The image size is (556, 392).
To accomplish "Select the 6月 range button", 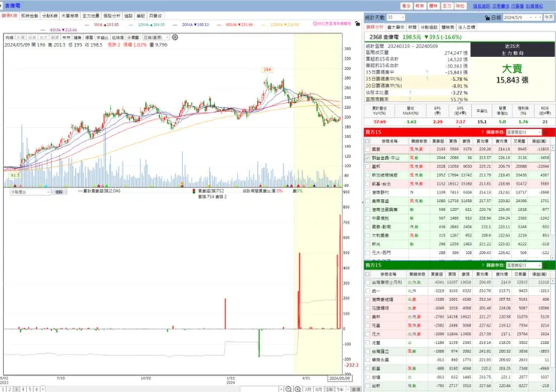I will point(319,389).
